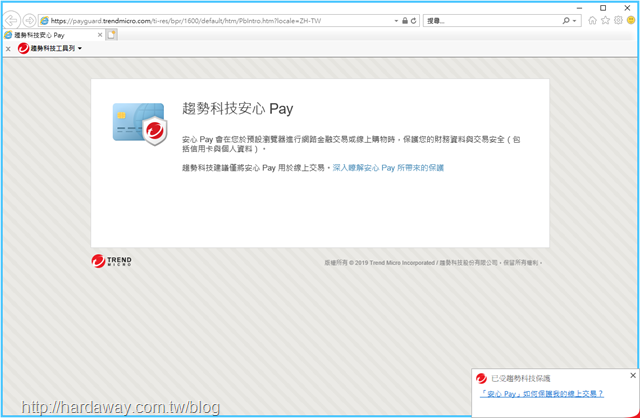The height and width of the screenshot is (418, 640).
Task: Click the Trend Micro toolbar logo icon
Action: click(23, 49)
